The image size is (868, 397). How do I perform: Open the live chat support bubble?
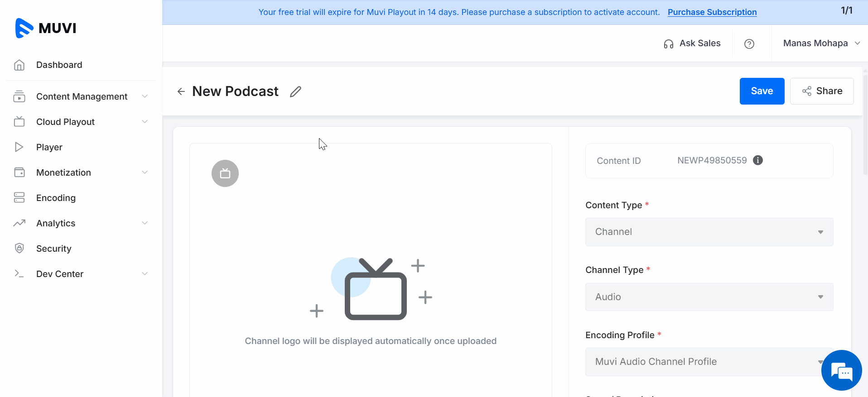tap(841, 370)
